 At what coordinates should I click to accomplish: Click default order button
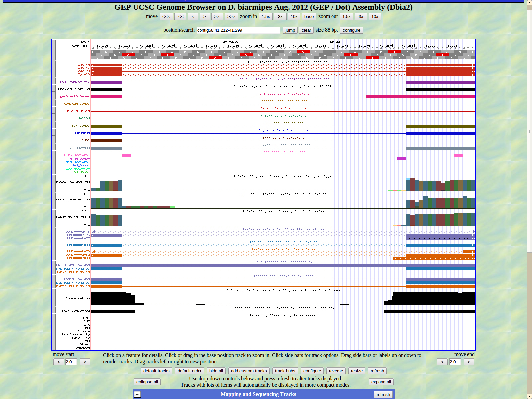coord(190,371)
